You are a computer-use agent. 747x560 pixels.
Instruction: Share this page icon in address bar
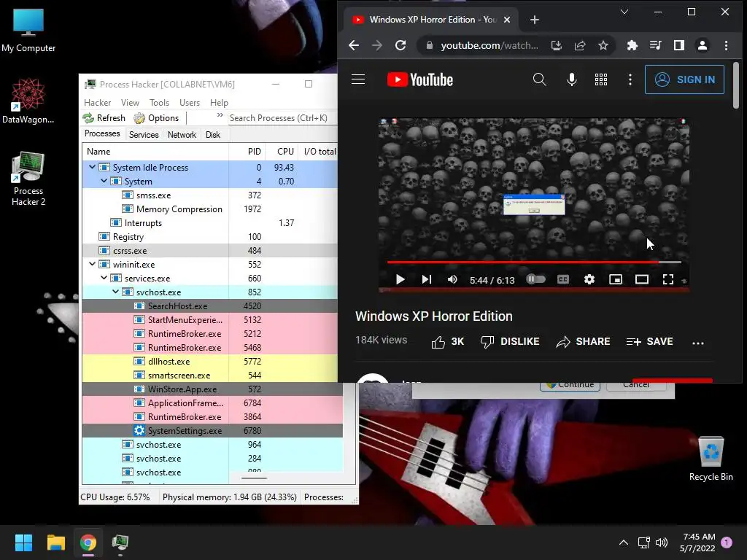point(580,45)
